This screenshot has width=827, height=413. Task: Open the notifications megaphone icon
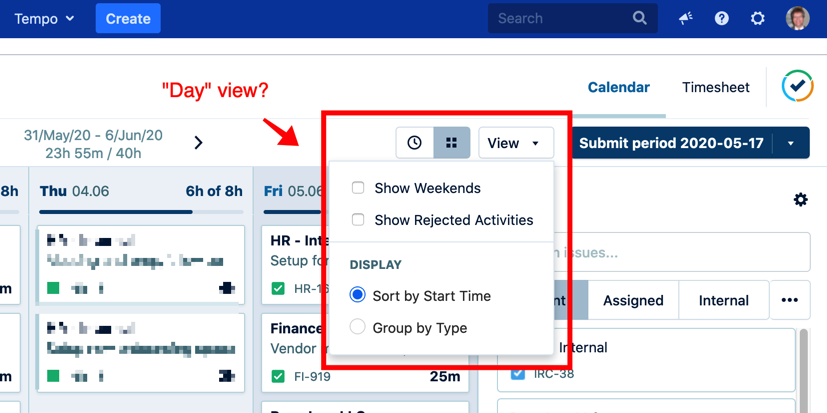pos(685,18)
